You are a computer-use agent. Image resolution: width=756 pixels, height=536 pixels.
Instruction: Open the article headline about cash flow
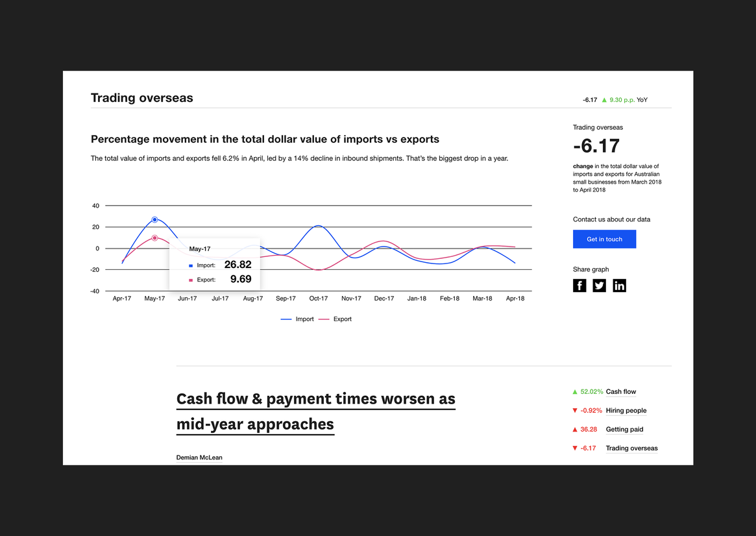click(x=316, y=411)
